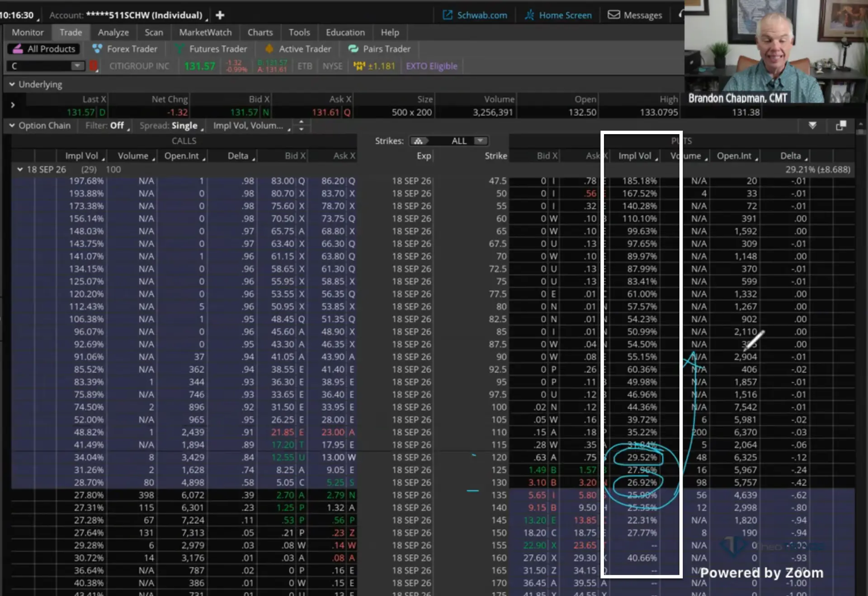The width and height of the screenshot is (868, 596).
Task: Click the Forex Trader icon
Action: pos(97,49)
